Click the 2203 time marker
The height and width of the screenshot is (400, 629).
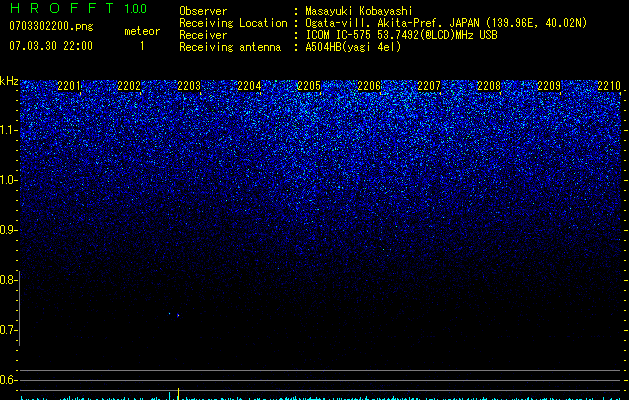click(x=189, y=86)
